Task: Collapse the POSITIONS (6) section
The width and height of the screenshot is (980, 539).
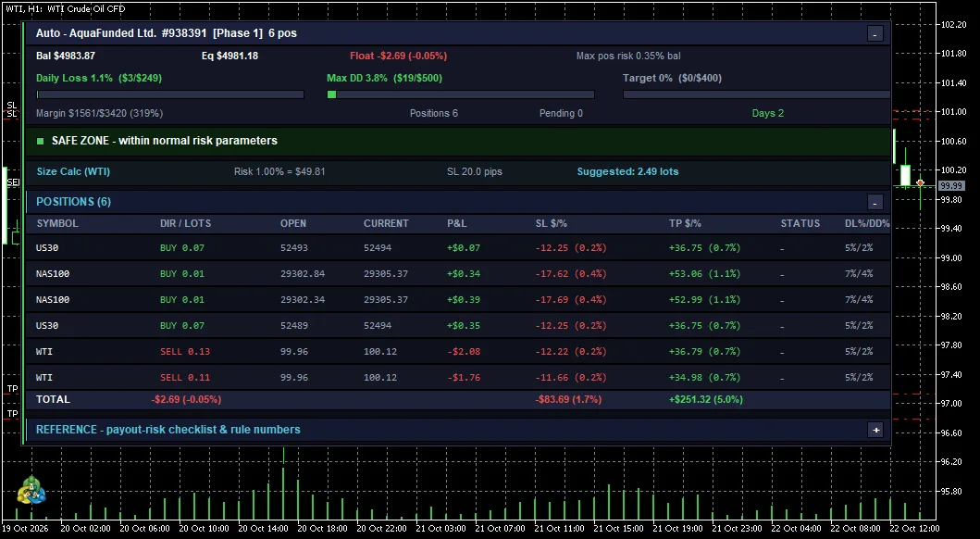Action: point(875,202)
